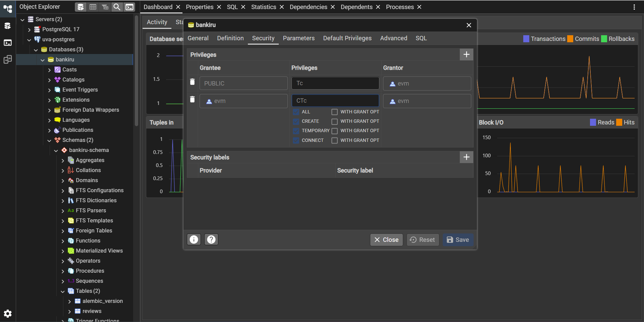Viewport: 644px width, 322px height.
Task: Collapse the Schemas (2) node
Action: [49, 140]
